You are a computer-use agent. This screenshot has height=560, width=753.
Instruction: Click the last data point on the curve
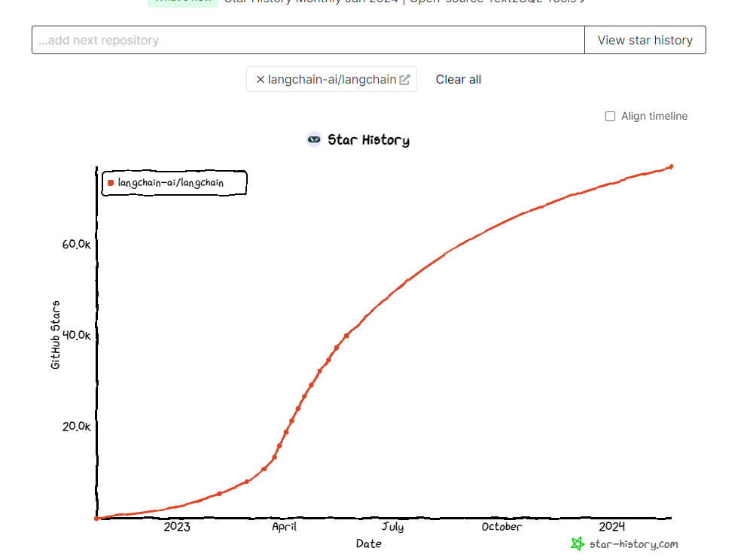coord(671,166)
